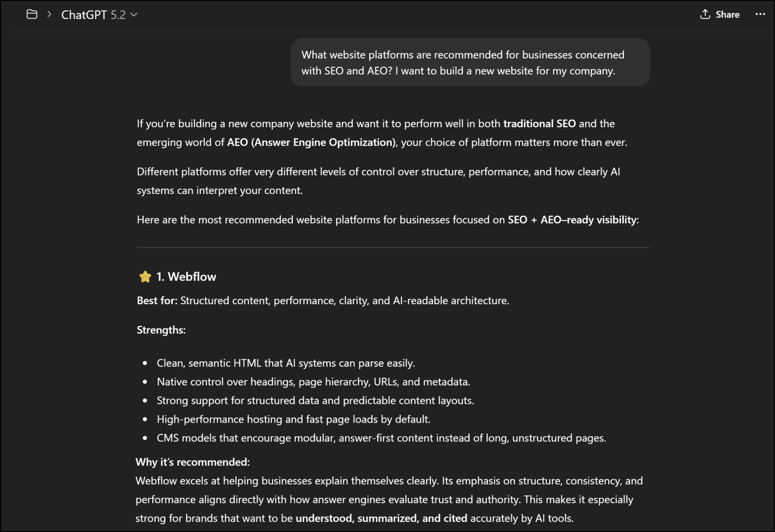Open the dropdown chevron next to '5.2'
Image resolution: width=775 pixels, height=532 pixels.
(135, 15)
